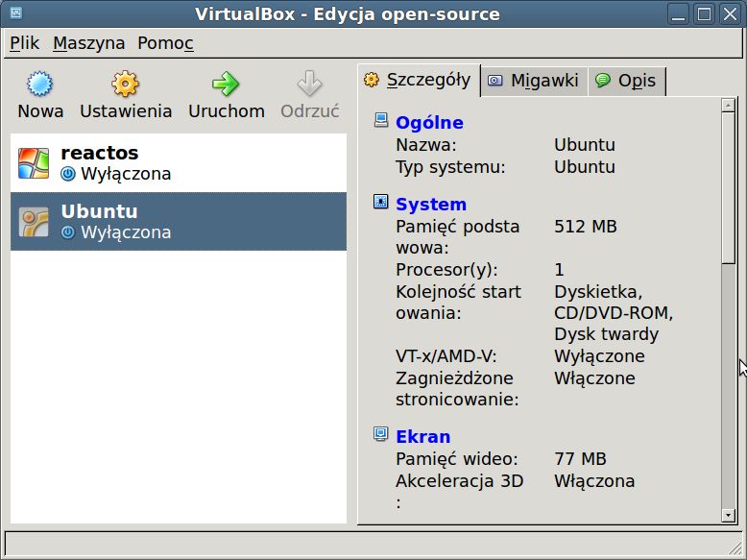The image size is (747, 560).
Task: Click the camera icon on Migawki tab
Action: pyautogui.click(x=495, y=80)
